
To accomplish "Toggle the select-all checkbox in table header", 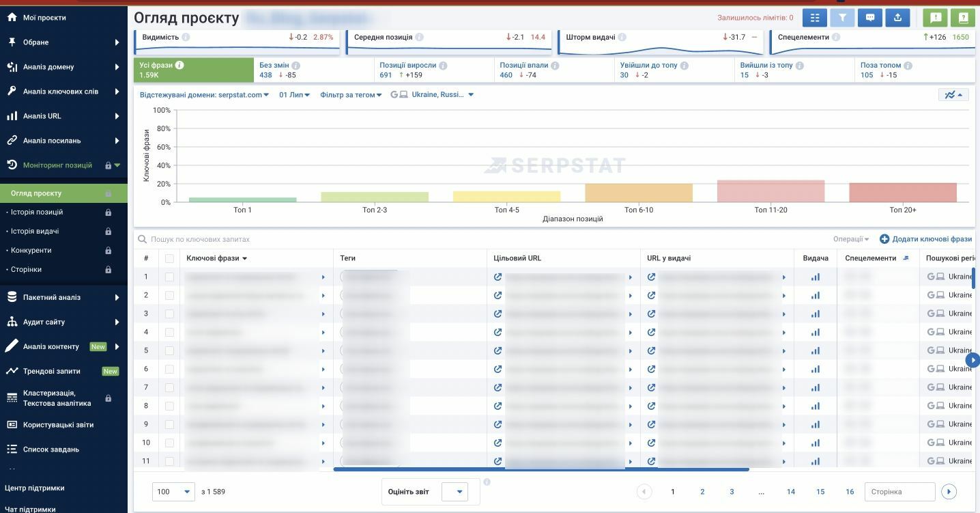I will click(x=169, y=258).
